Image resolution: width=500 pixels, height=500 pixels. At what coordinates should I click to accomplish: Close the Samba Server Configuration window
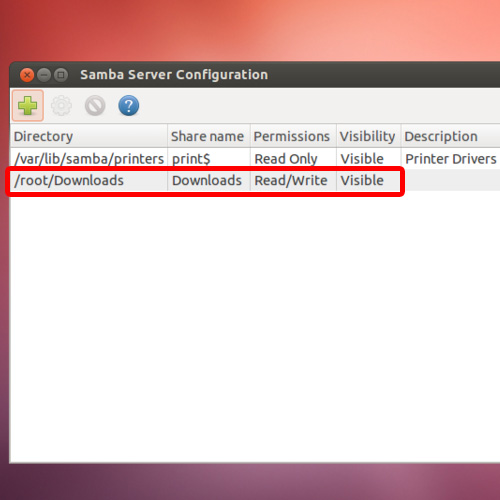click(x=27, y=75)
